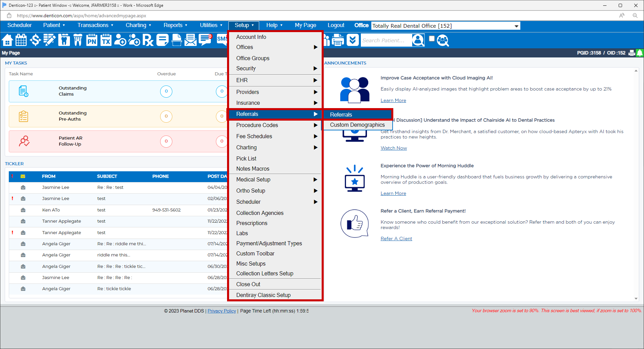Select Custom Demographics submenu item
The image size is (644, 349).
click(x=357, y=125)
